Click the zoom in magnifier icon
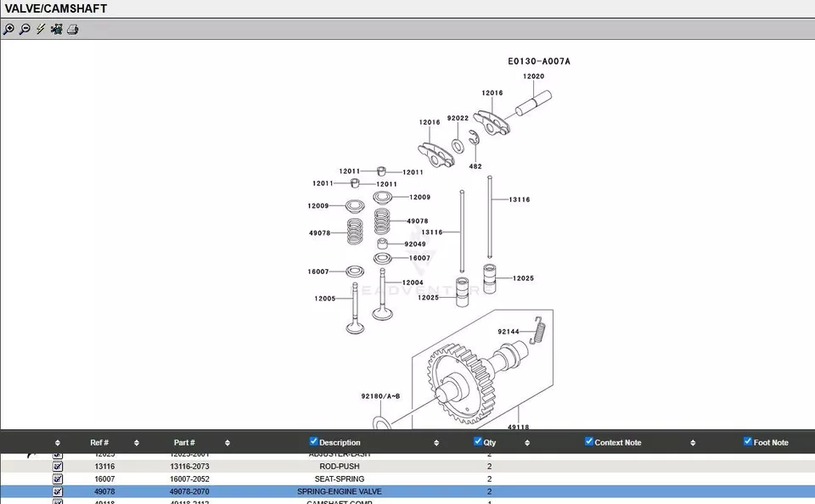Viewport: 815px width, 504px height. [x=8, y=29]
